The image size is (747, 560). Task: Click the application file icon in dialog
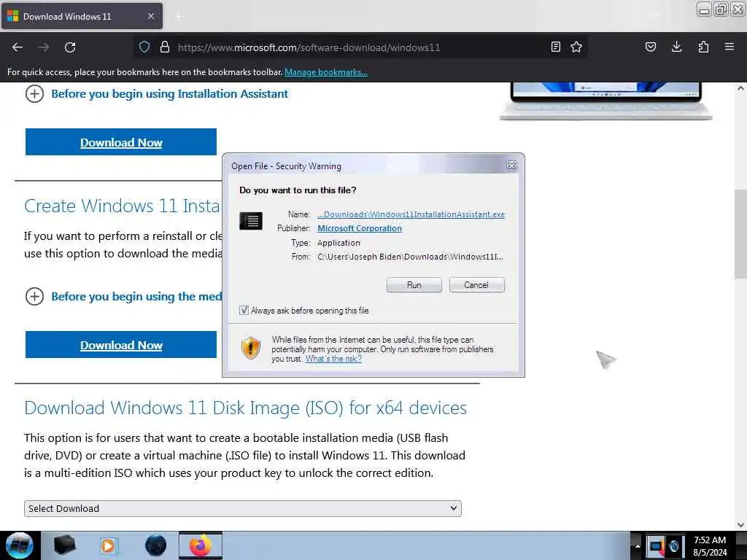(x=251, y=221)
